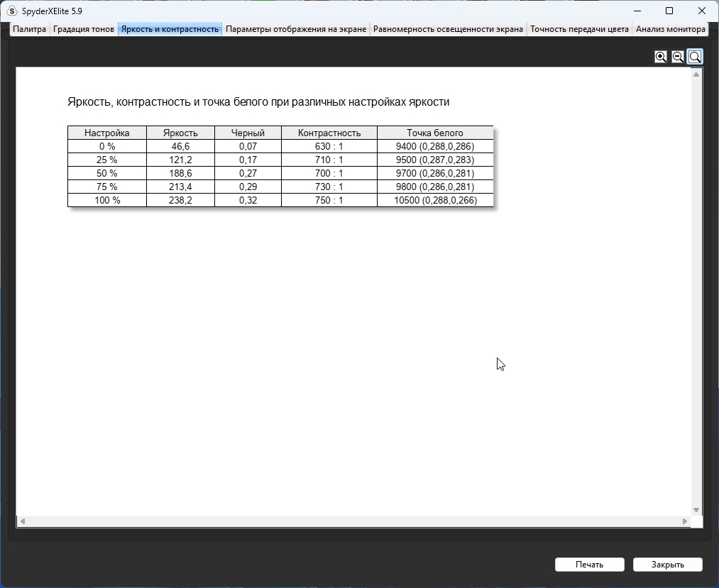Open the Палитра tab
This screenshot has height=588, width=719.
29,29
